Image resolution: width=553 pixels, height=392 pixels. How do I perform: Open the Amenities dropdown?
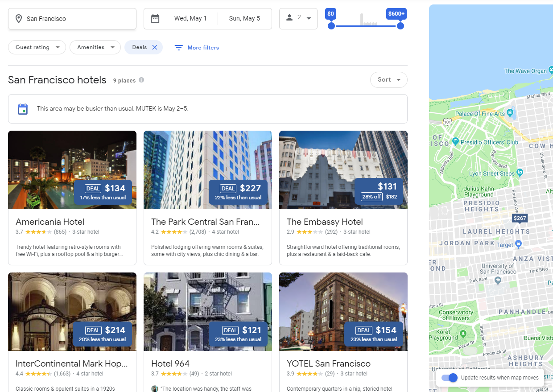[95, 47]
